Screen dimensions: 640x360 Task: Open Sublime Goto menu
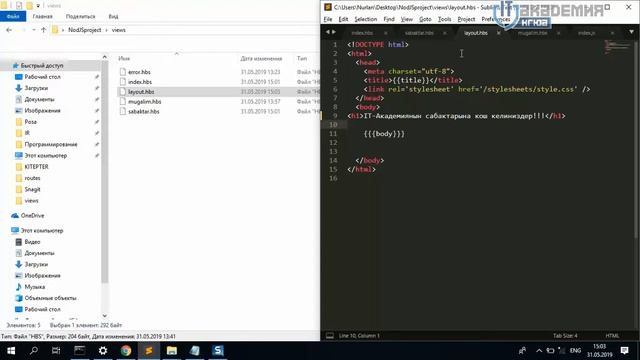[425, 19]
